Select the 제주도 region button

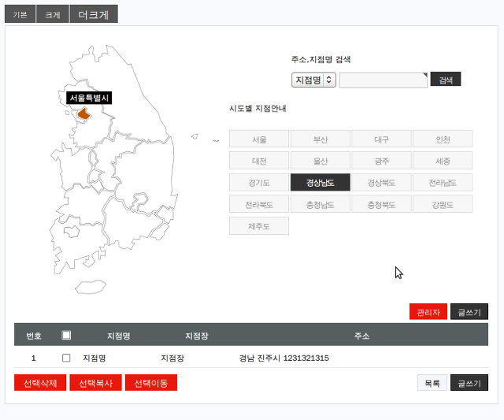[259, 226]
